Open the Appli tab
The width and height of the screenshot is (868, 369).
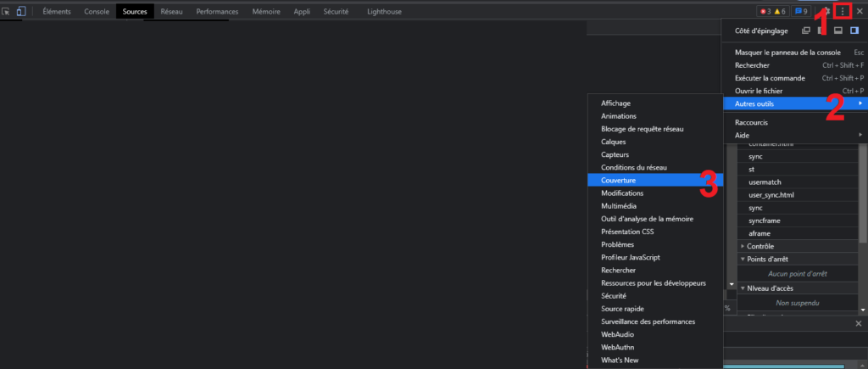(302, 11)
